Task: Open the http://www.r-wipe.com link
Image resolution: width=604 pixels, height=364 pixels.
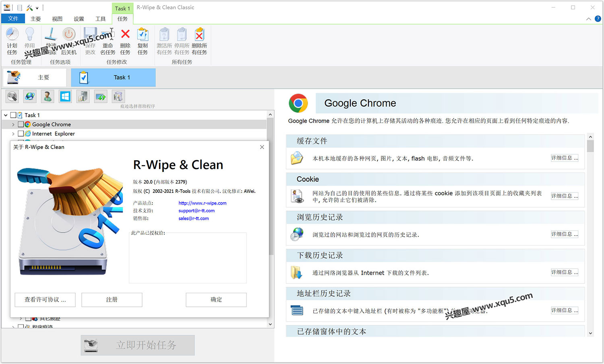Action: coord(202,203)
